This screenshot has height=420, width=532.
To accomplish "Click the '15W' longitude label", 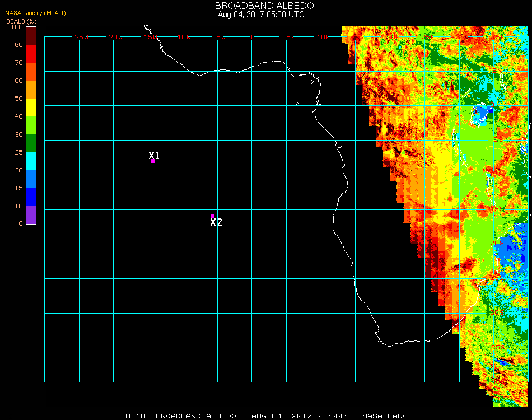I will [150, 37].
